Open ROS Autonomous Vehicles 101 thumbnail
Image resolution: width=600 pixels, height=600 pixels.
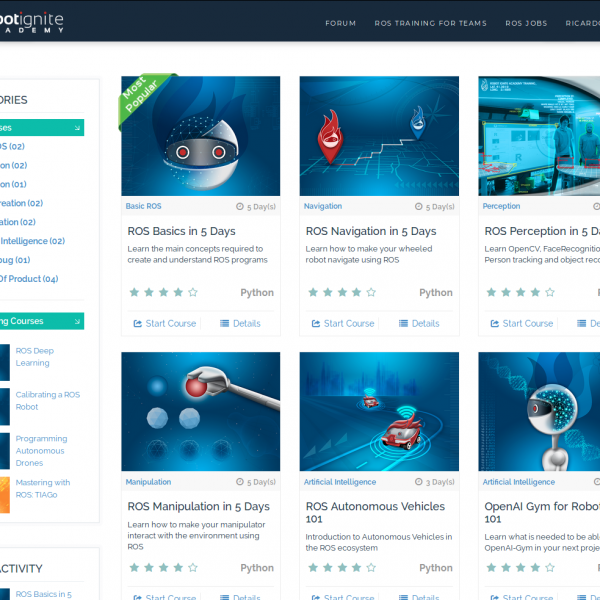[379, 411]
